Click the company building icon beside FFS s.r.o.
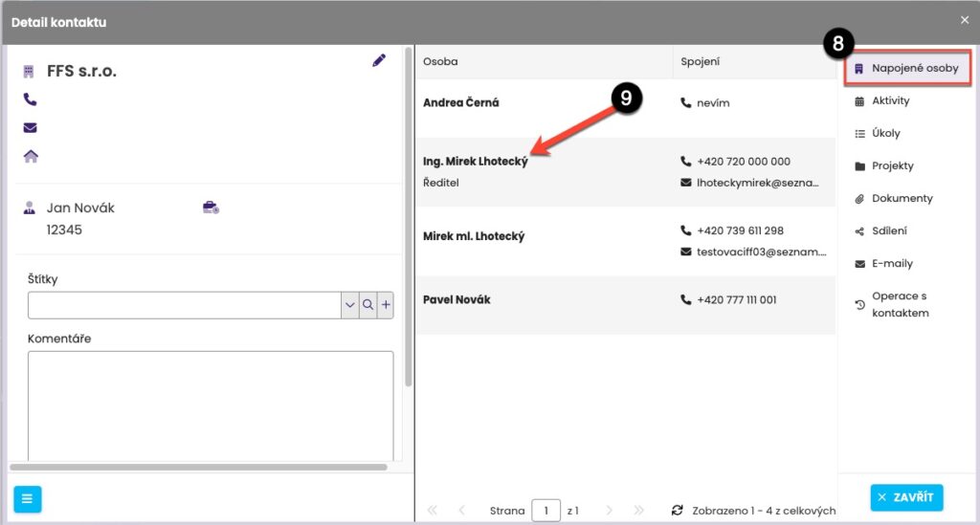 point(29,71)
